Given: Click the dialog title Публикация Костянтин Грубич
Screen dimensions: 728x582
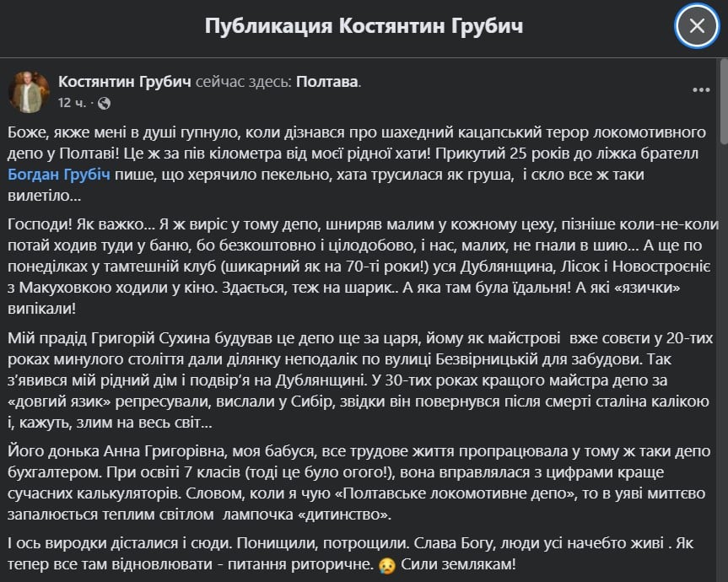Looking at the screenshot, I should tap(364, 26).
